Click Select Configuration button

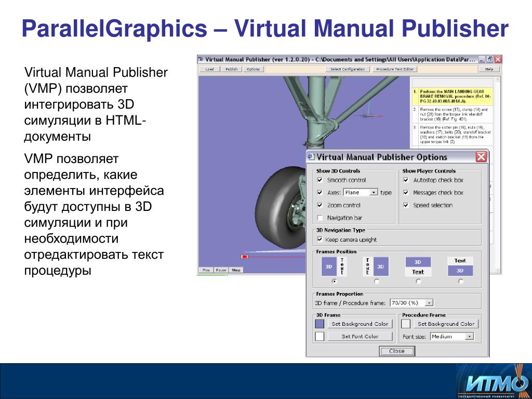tap(347, 69)
